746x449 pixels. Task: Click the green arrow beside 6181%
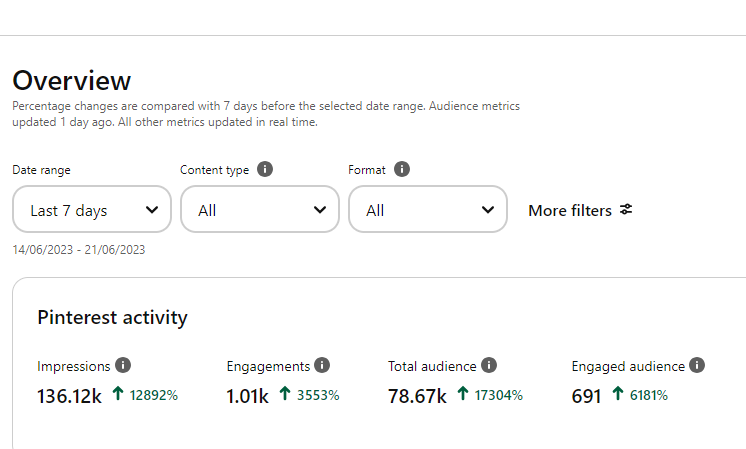pyautogui.click(x=617, y=395)
